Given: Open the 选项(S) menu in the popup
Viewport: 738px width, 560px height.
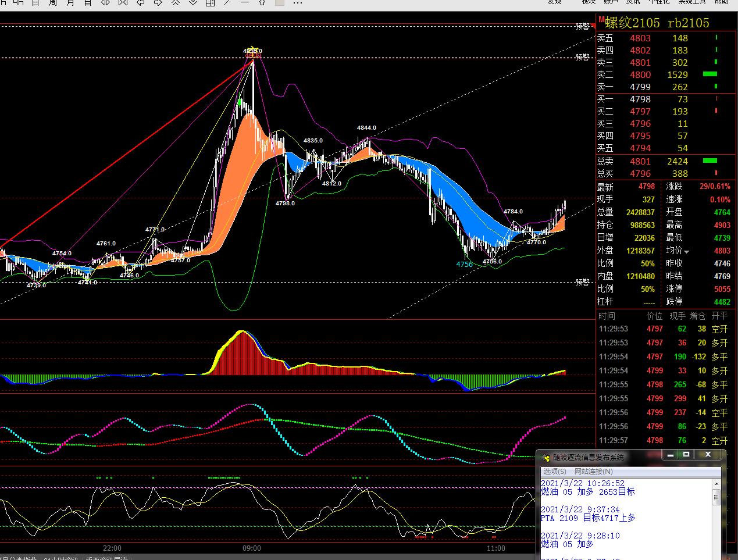Looking at the screenshot, I should point(555,472).
